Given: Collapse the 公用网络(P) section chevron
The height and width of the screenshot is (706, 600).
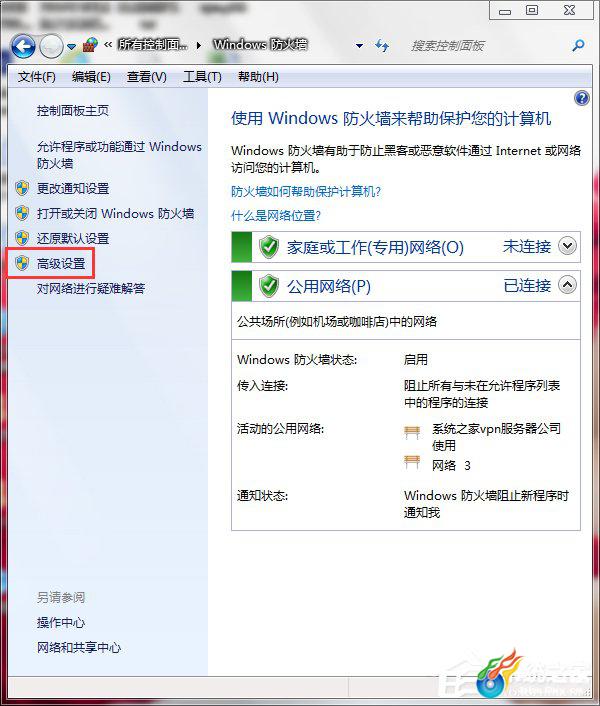Looking at the screenshot, I should [x=567, y=285].
